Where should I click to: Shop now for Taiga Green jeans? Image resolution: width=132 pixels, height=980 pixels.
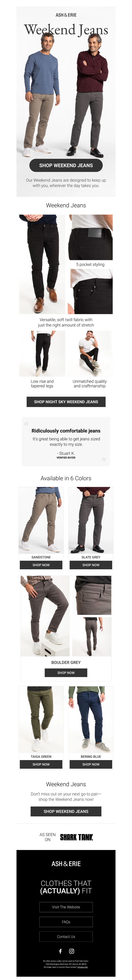pos(41,764)
